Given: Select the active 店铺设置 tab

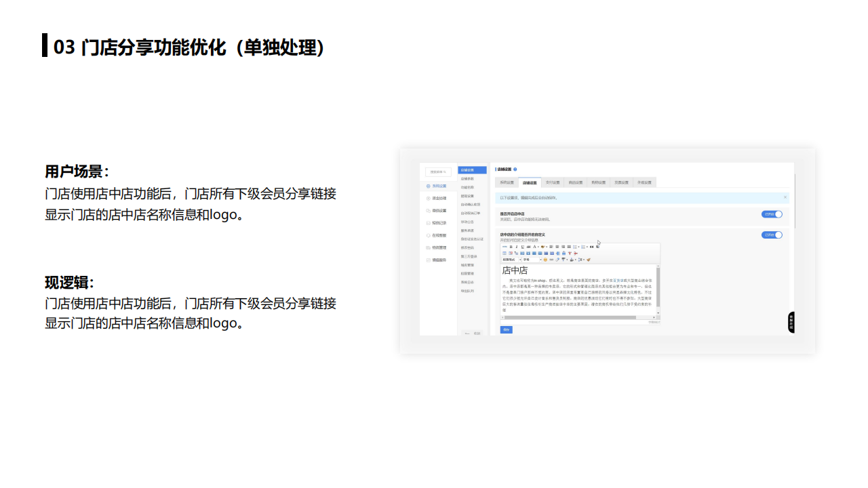Looking at the screenshot, I should tap(530, 182).
